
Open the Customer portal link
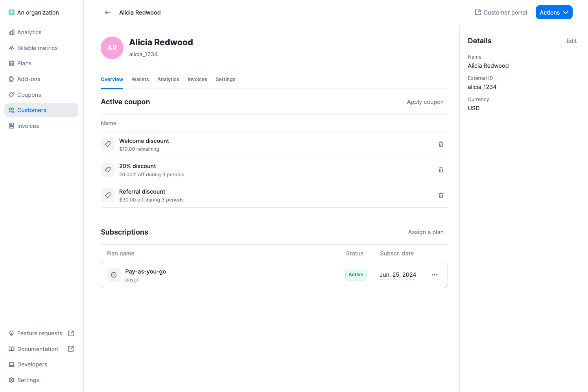click(x=501, y=13)
